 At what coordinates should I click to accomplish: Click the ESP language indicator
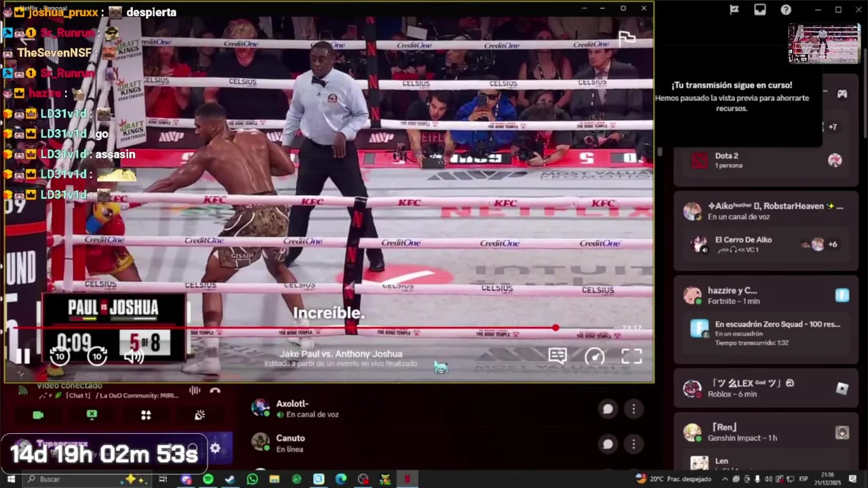pos(804,479)
